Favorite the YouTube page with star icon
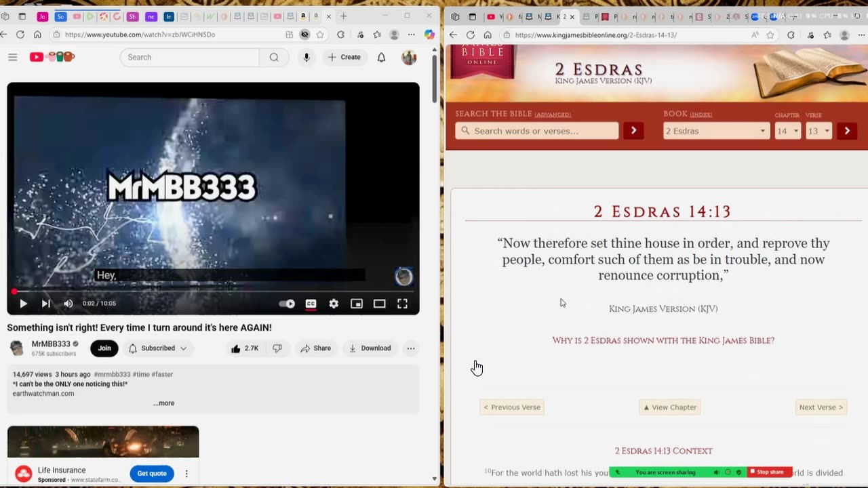This screenshot has width=868, height=488. [x=320, y=35]
